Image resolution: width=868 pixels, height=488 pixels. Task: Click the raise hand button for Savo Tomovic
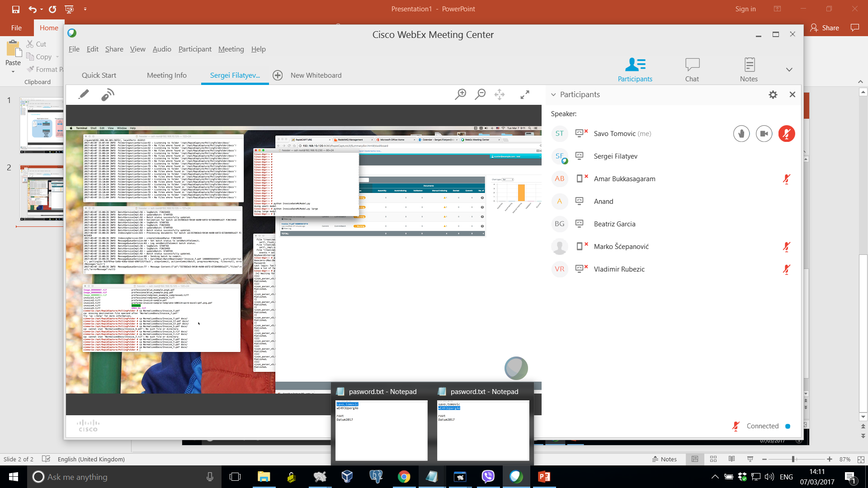click(741, 134)
